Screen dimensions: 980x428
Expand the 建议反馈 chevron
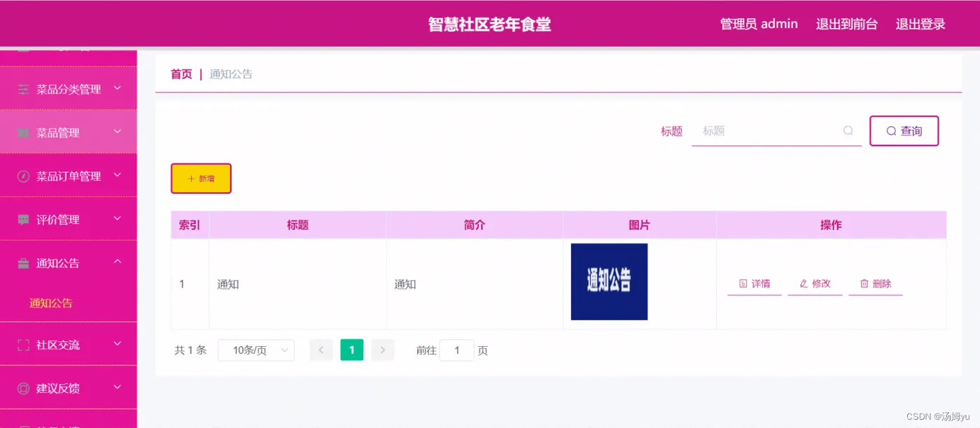click(x=118, y=387)
